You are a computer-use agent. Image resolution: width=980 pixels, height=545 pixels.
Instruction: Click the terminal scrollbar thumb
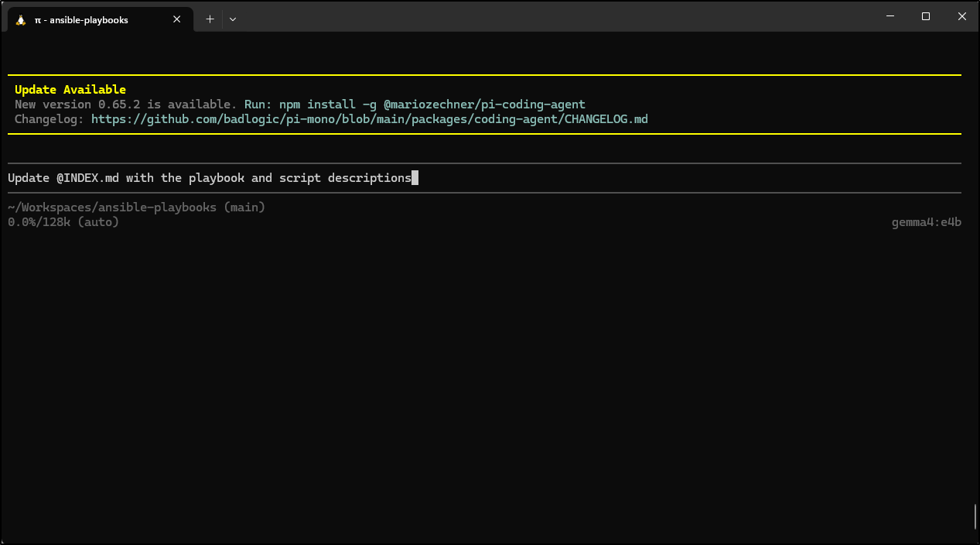(x=975, y=516)
